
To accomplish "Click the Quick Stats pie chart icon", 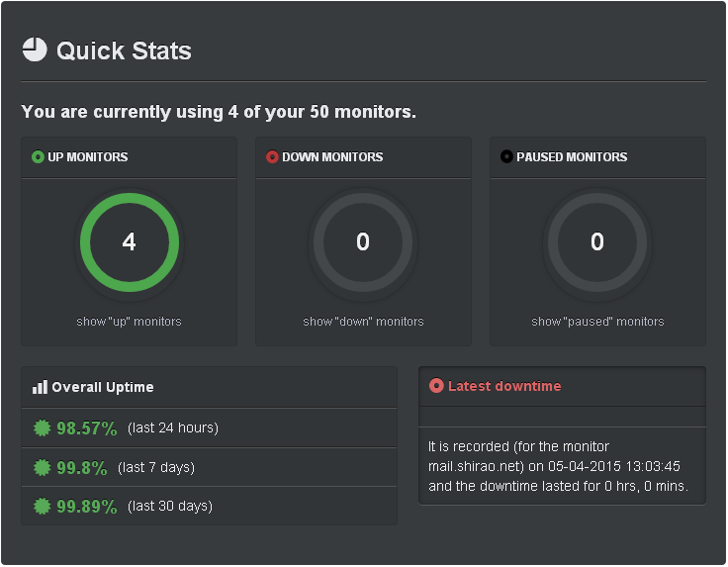I will pos(35,49).
